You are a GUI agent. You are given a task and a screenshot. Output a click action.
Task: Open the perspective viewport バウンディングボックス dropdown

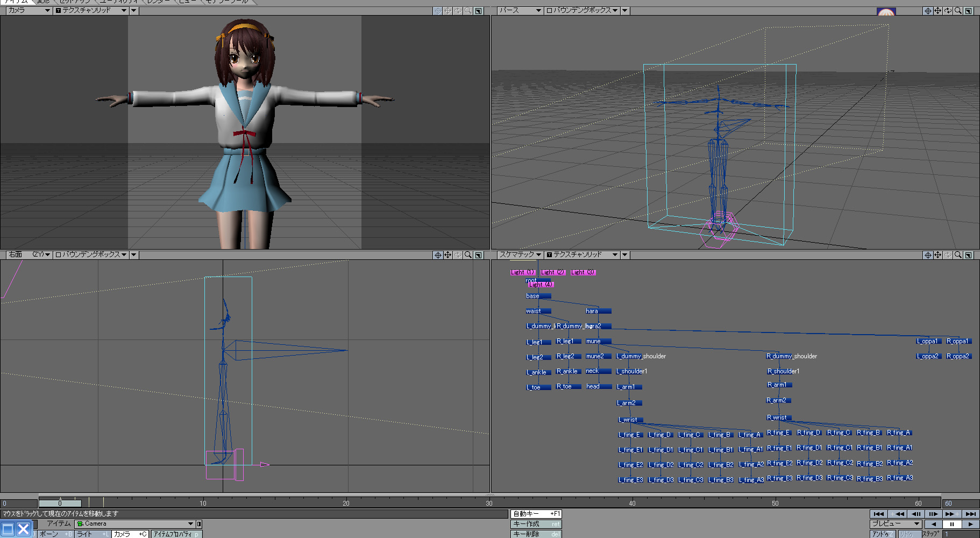(x=582, y=11)
